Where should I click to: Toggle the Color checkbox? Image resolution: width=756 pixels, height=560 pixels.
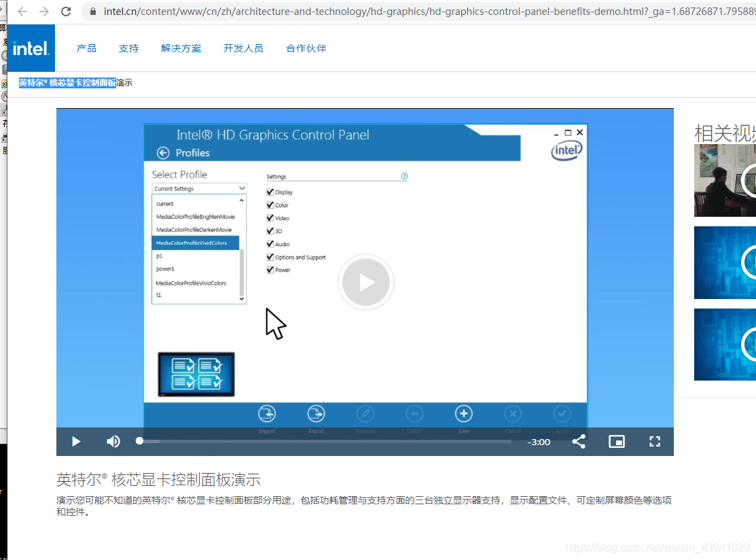[x=270, y=205]
